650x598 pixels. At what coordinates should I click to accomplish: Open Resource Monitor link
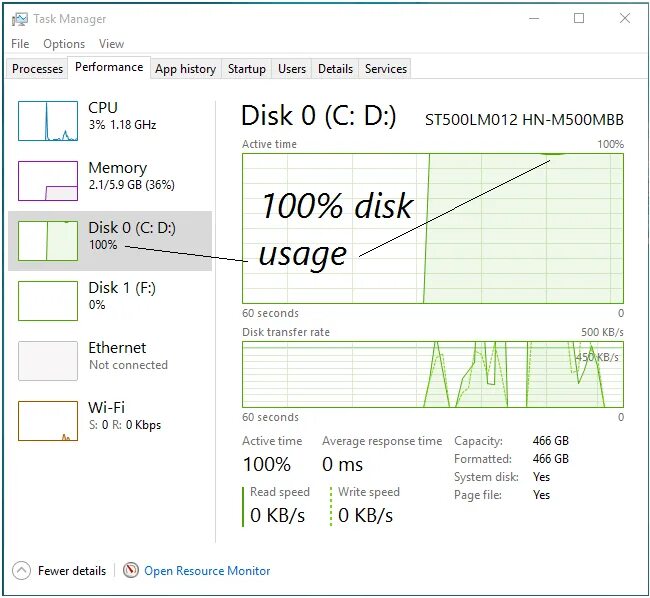tap(207, 571)
